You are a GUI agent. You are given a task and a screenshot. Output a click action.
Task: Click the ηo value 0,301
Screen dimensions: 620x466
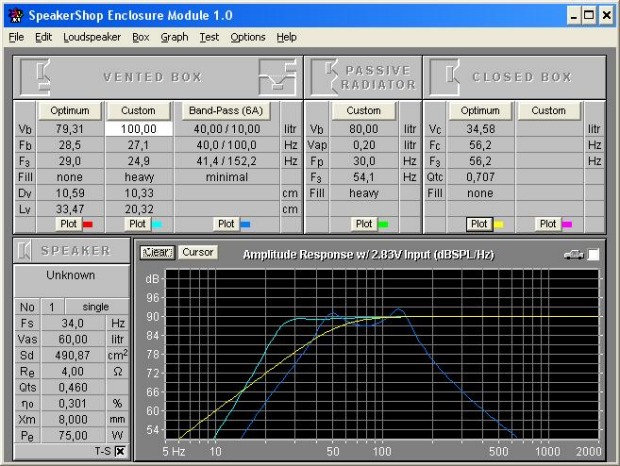point(73,404)
